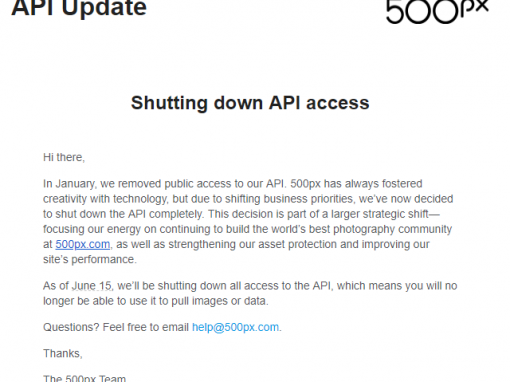The width and height of the screenshot is (510, 382).
Task: Click the Hi there greeting
Action: 64,157
